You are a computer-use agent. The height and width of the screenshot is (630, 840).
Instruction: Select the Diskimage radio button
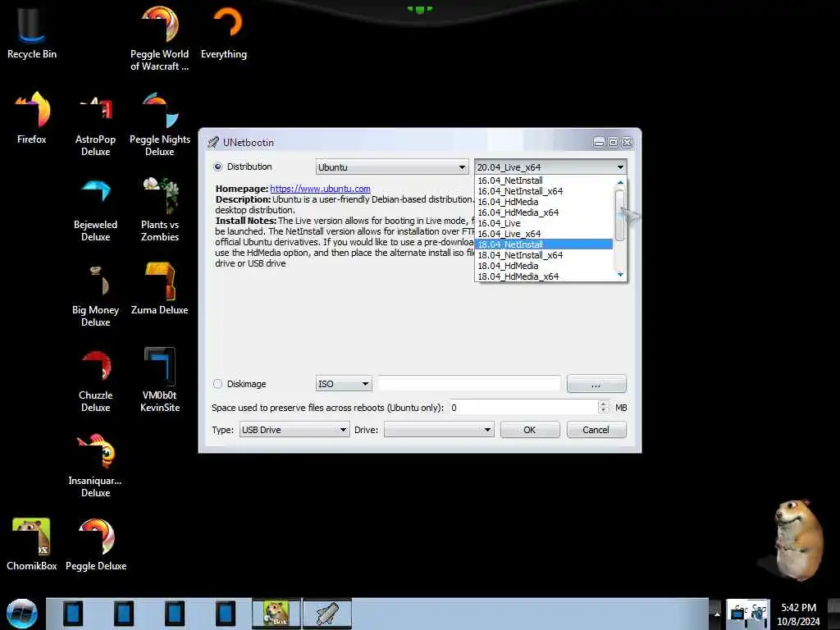[x=217, y=384]
